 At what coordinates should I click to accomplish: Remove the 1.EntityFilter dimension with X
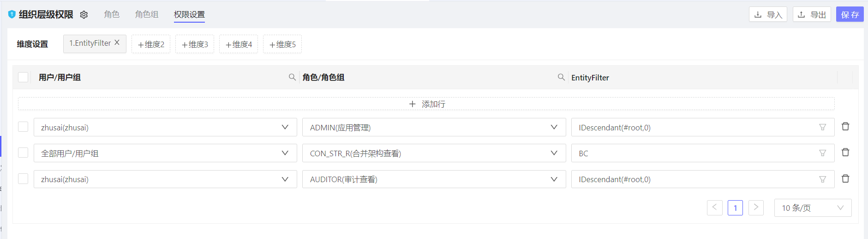pos(117,43)
